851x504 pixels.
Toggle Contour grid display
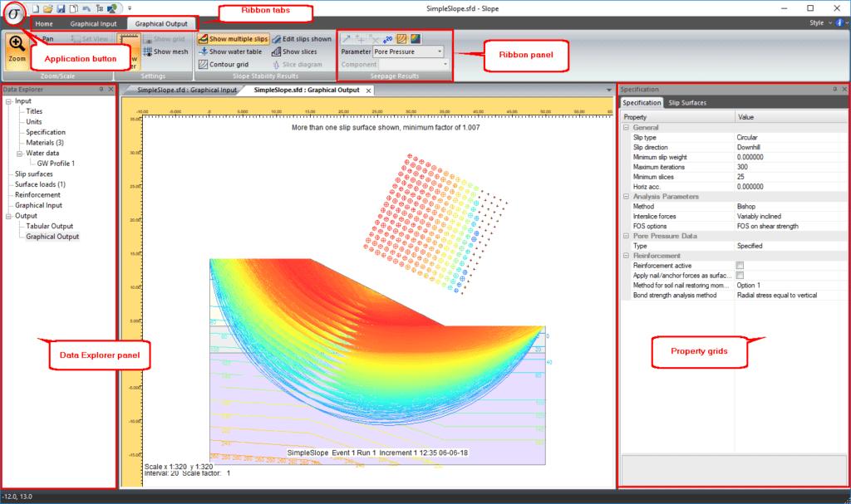[x=224, y=65]
